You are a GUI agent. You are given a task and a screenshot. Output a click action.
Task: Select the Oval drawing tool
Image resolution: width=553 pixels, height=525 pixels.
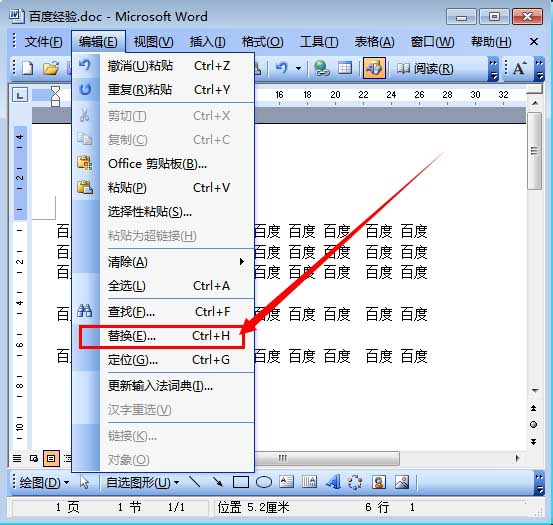click(x=264, y=482)
